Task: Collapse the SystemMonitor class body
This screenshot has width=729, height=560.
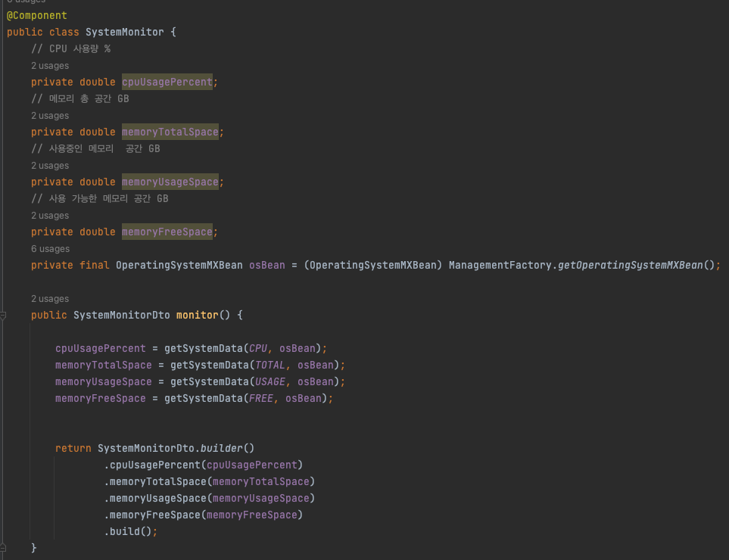Action: tap(5, 32)
